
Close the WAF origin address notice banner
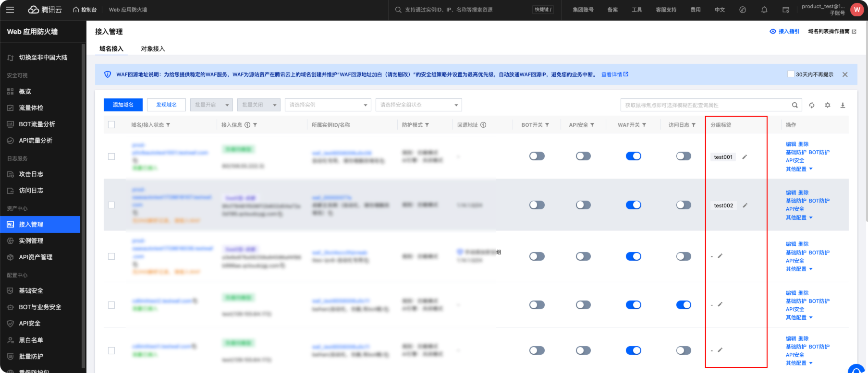[x=845, y=74]
